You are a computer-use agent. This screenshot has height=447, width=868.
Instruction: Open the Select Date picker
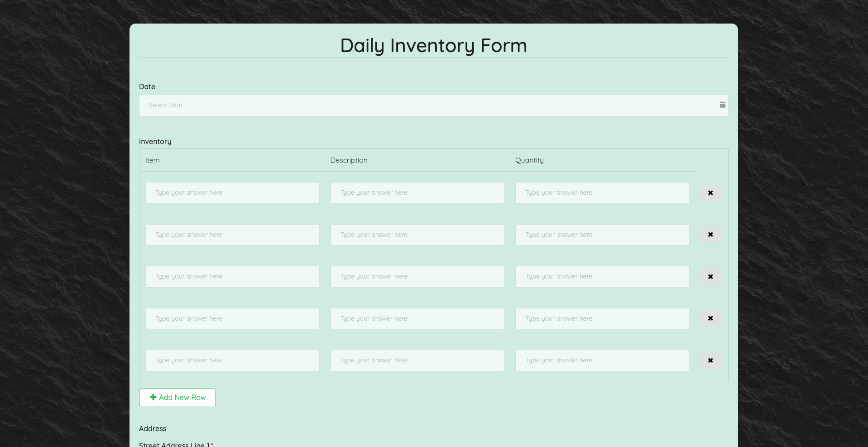pyautogui.click(x=408, y=105)
